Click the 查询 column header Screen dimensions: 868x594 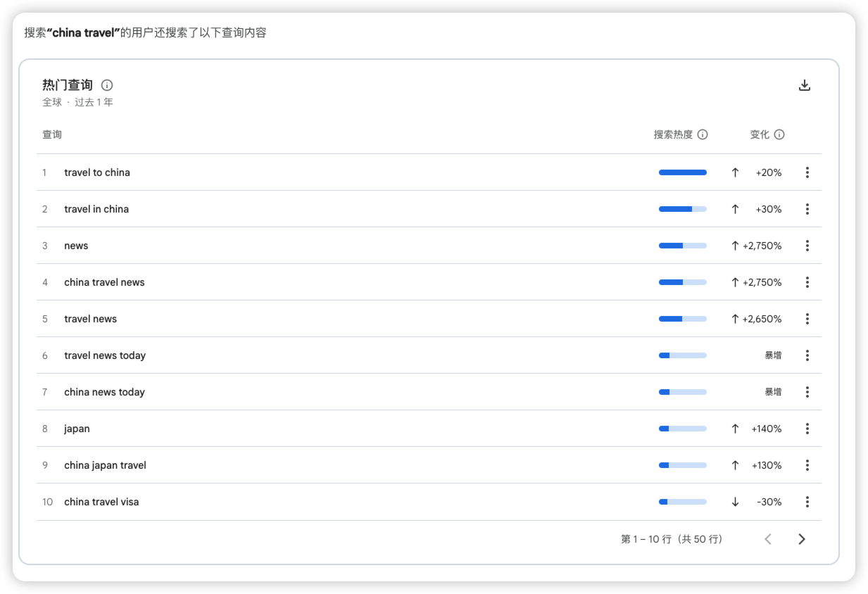pyautogui.click(x=52, y=134)
